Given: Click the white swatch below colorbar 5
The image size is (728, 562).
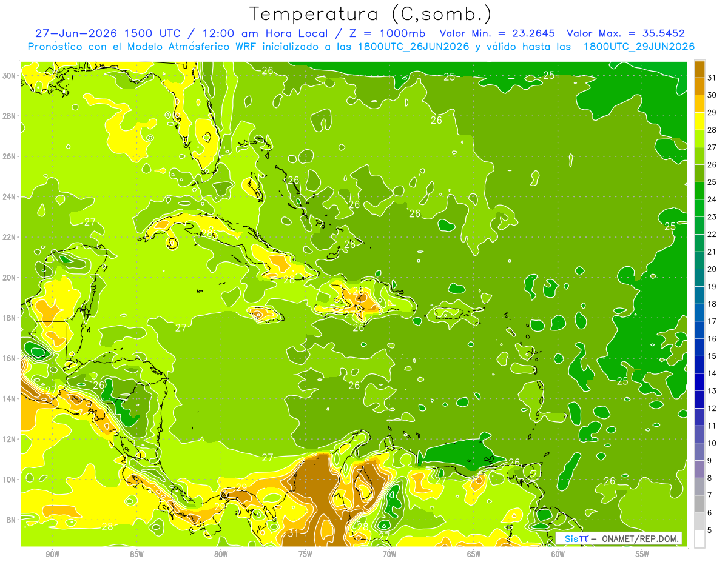Looking at the screenshot, I should point(699,539).
